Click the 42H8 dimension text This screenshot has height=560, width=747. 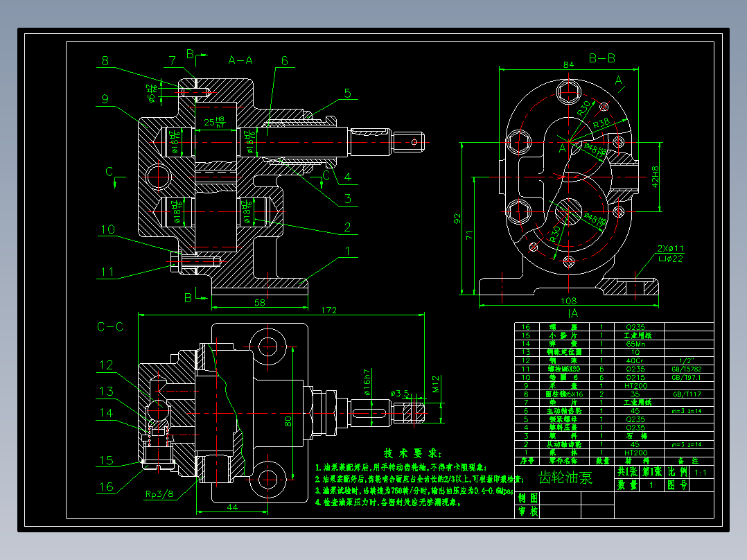coord(655,176)
